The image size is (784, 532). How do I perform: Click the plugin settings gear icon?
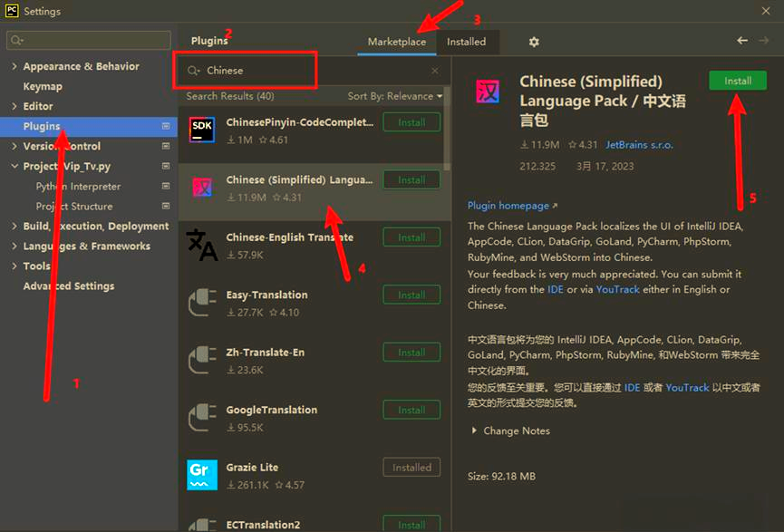pos(534,42)
